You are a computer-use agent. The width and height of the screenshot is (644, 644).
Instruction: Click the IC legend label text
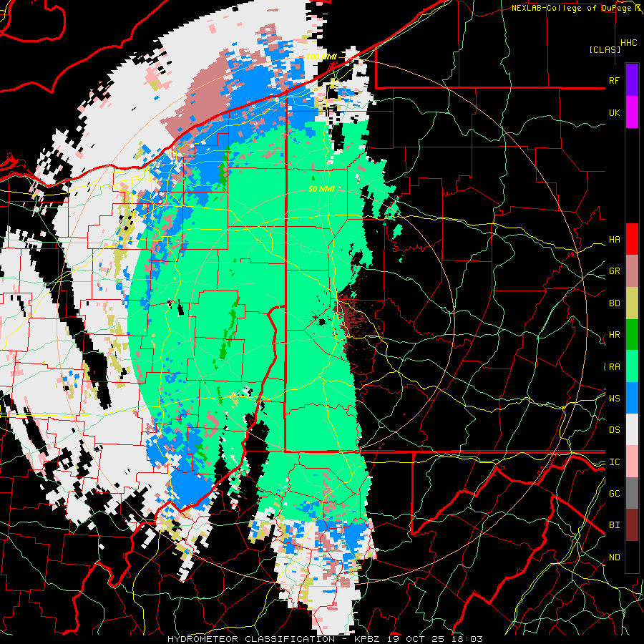pos(614,462)
